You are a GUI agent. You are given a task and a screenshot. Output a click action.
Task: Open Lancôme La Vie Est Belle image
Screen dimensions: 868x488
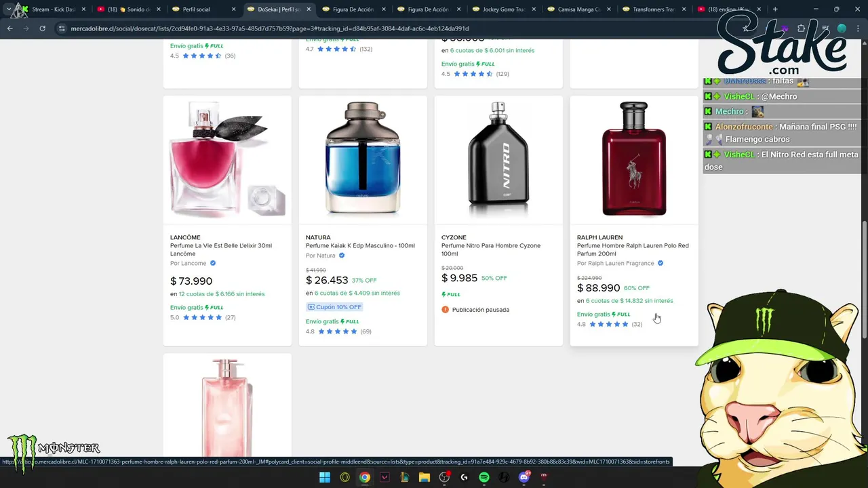click(227, 159)
